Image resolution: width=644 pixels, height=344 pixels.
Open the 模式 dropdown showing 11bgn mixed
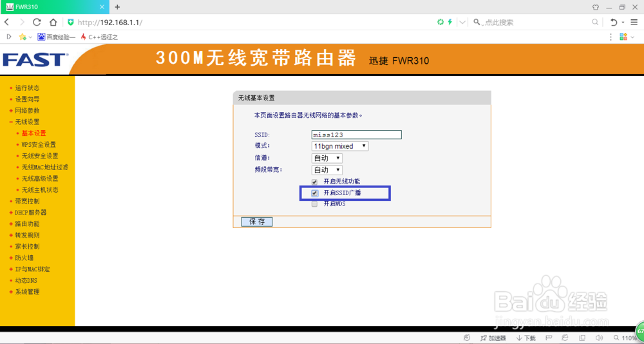pos(340,146)
